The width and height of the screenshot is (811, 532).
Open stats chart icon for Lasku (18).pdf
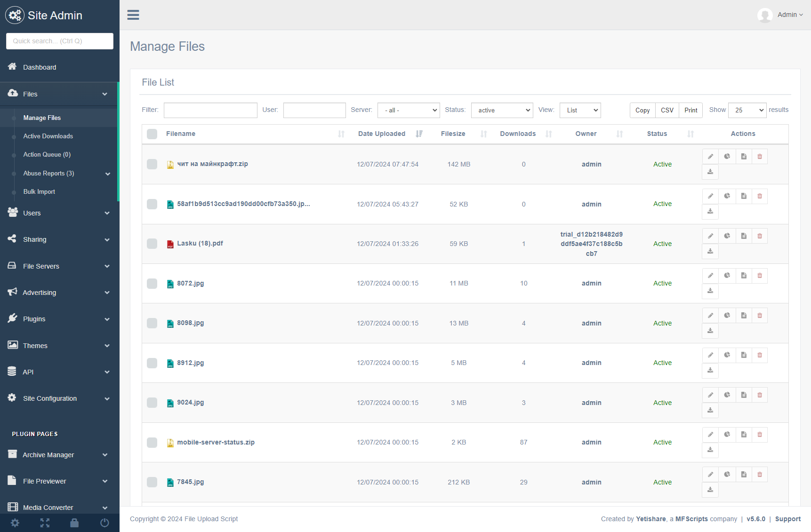click(727, 236)
